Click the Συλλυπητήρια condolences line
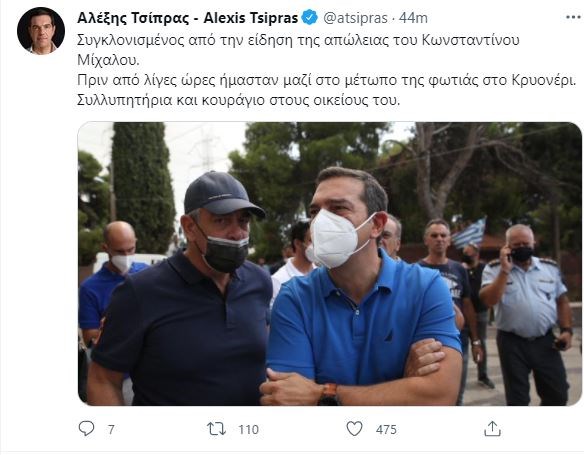 (238, 101)
